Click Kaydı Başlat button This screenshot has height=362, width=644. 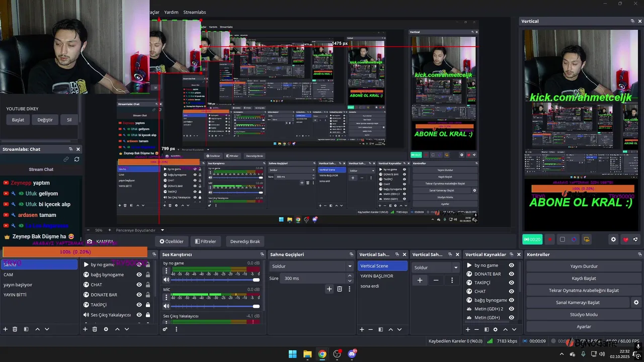(584, 278)
